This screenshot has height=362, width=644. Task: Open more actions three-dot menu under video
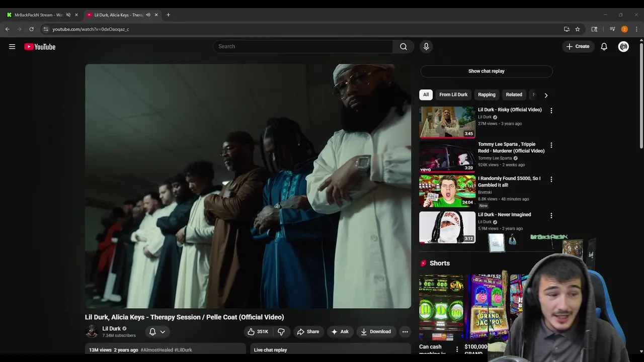[405, 331]
